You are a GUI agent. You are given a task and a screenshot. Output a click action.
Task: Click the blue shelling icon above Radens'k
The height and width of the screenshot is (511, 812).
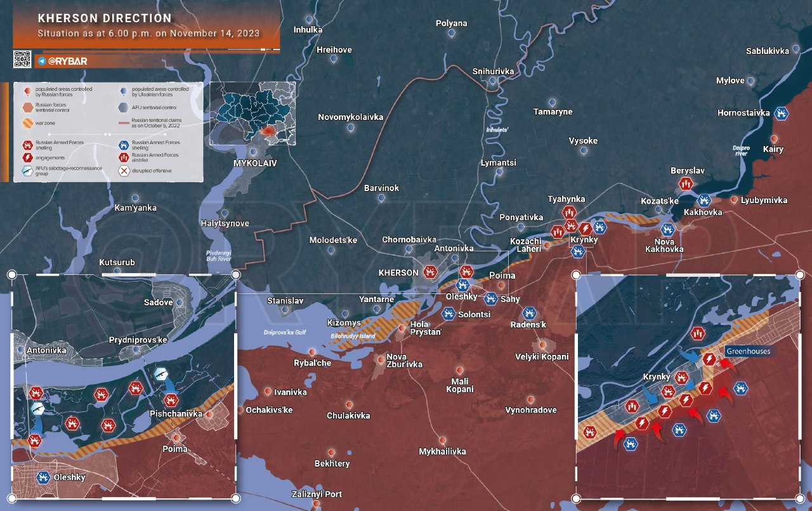coord(530,312)
